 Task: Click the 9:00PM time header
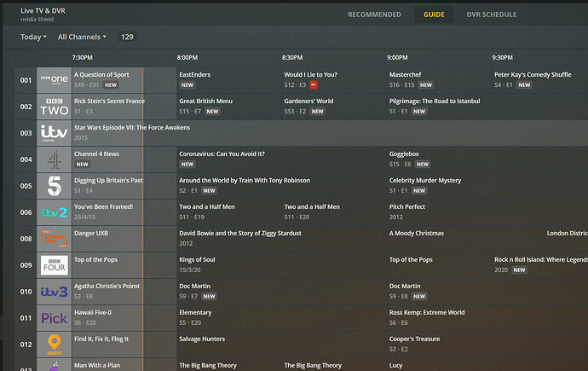click(397, 57)
